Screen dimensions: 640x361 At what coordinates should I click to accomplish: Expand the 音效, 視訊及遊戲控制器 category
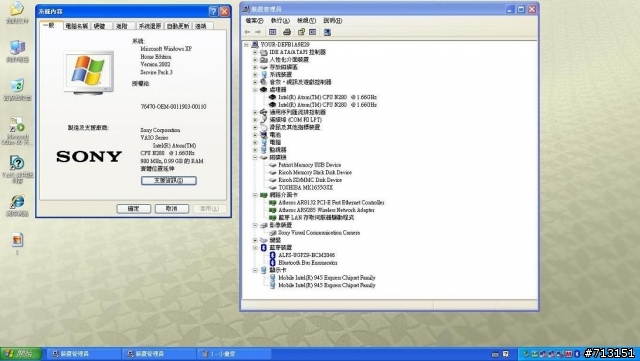coord(255,82)
